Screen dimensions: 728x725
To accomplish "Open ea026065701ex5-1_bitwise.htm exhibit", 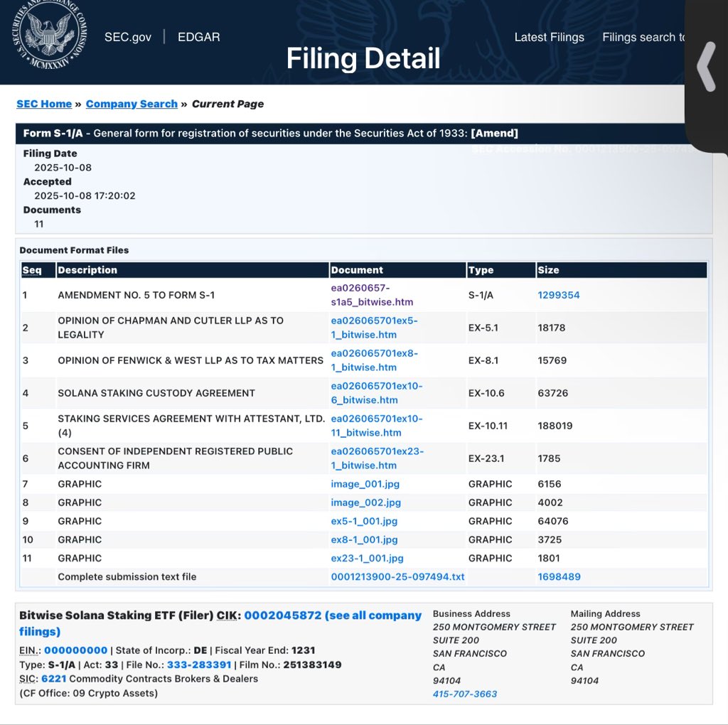I will tap(374, 328).
